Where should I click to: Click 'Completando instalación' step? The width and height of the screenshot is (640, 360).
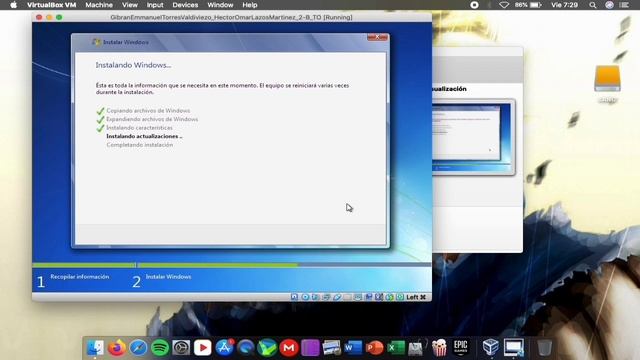click(x=140, y=145)
